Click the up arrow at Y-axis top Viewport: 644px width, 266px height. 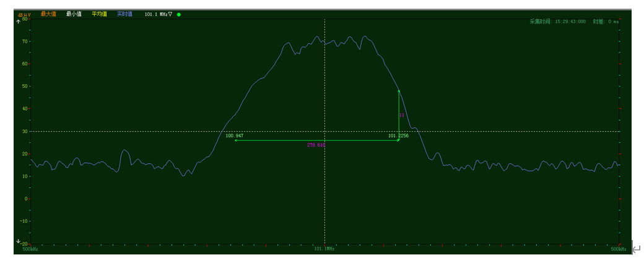click(18, 22)
